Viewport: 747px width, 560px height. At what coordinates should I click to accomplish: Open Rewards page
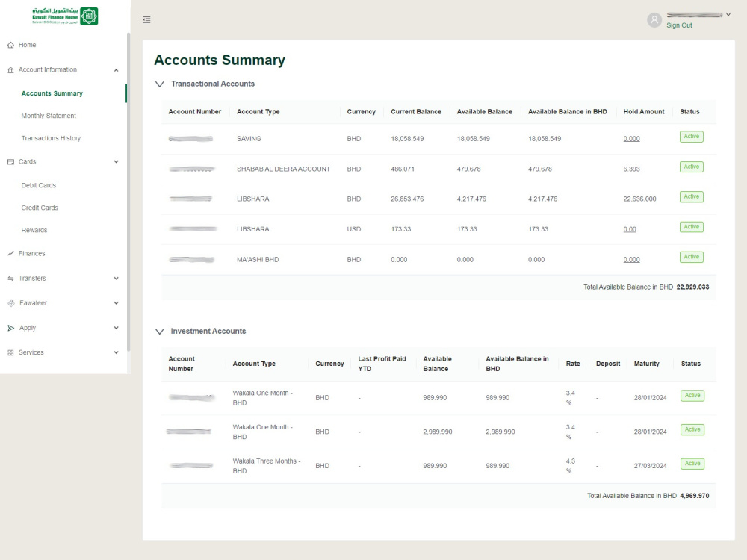click(x=34, y=230)
